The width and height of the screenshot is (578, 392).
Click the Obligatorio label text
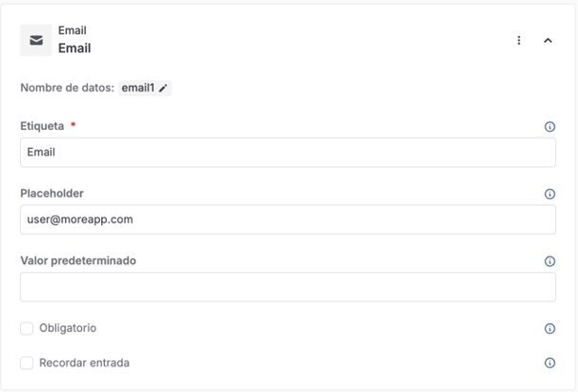68,328
